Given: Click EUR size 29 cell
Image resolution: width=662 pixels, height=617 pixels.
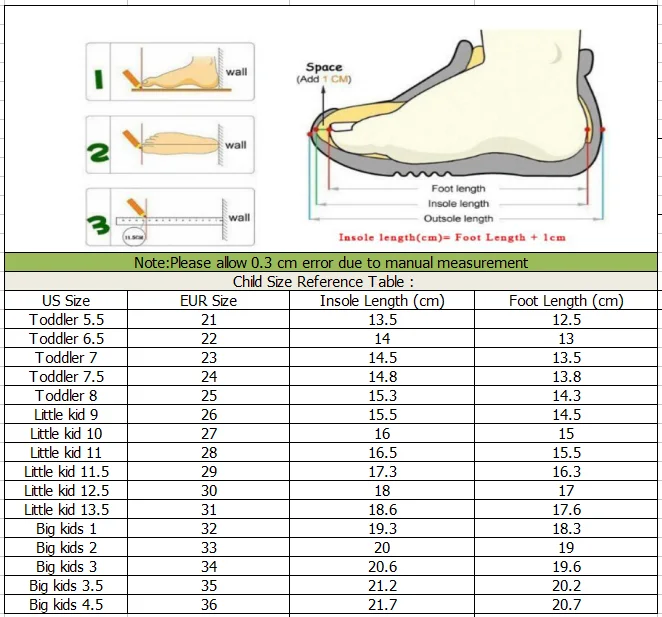Looking at the screenshot, I should click(209, 472).
